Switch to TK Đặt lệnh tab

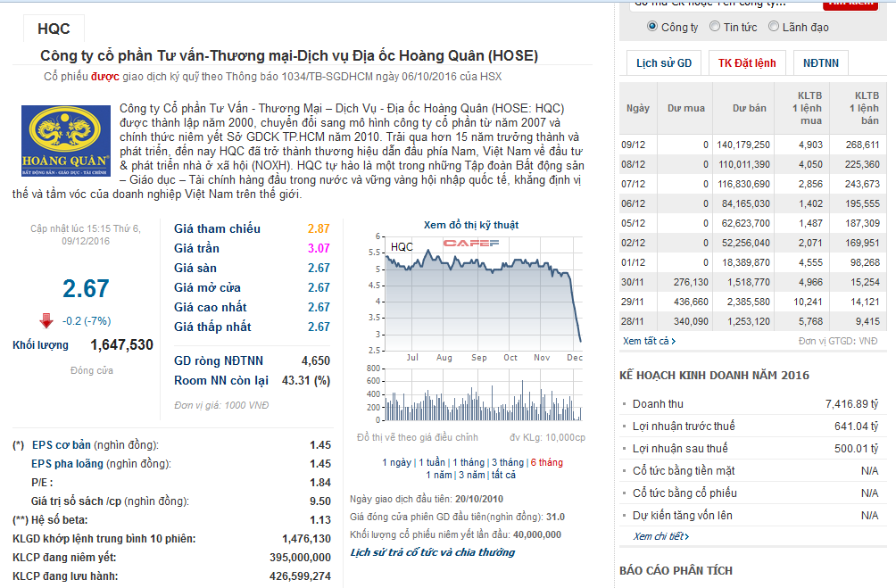tap(747, 62)
